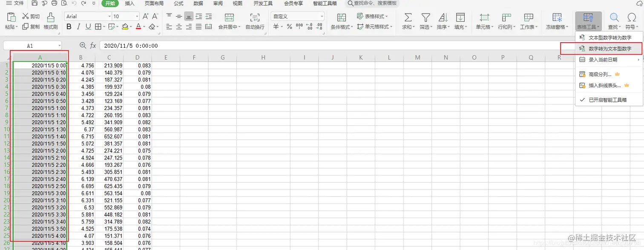Click the decrease indent icon
Image resolution: width=644 pixels, height=250 pixels.
click(198, 16)
